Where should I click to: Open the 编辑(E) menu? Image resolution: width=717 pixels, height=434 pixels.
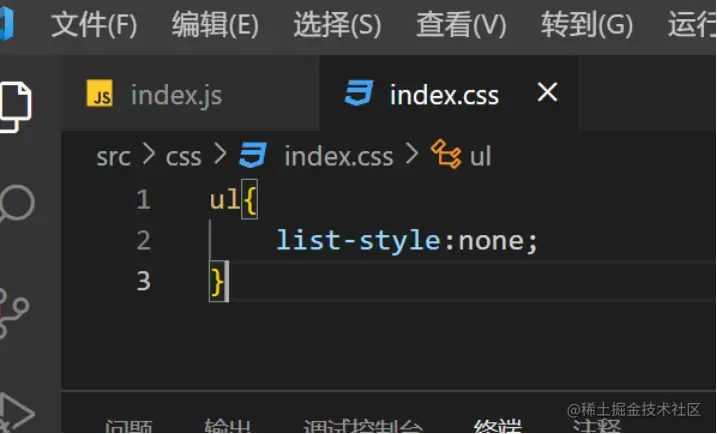point(215,25)
